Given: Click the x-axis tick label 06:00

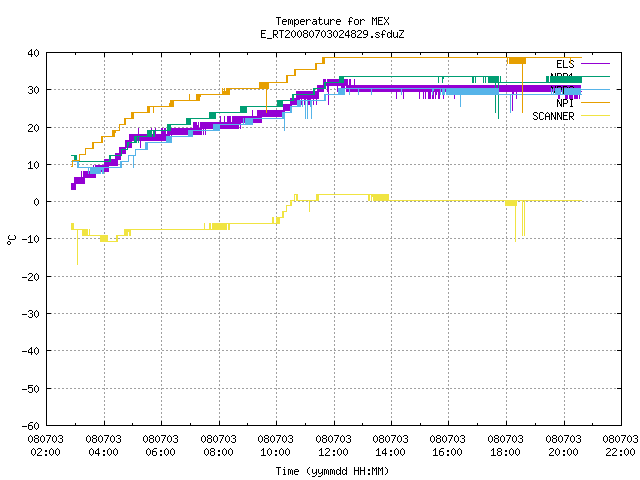Looking at the screenshot, I should click(161, 452).
